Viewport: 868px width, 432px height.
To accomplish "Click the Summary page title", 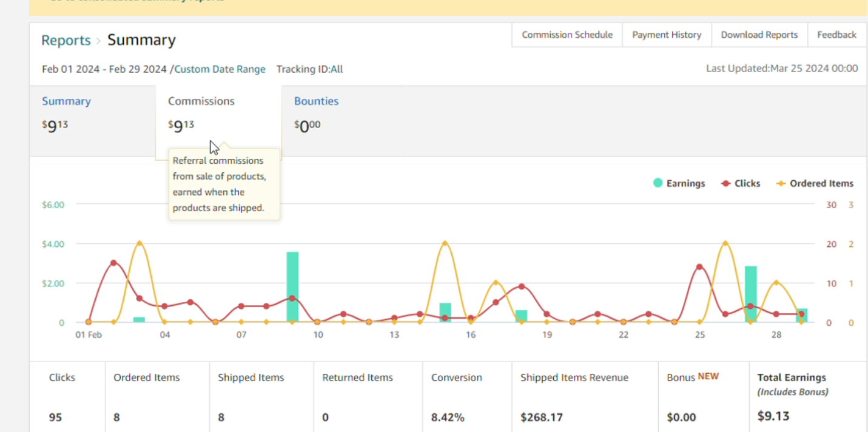I will 141,41.
